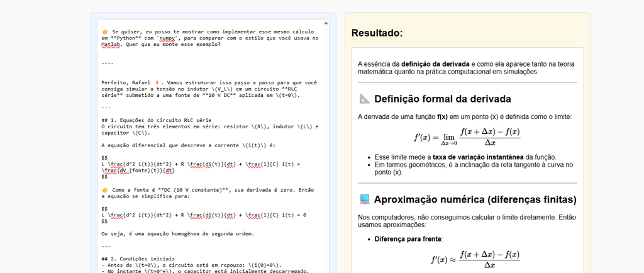Click the pointing hand emoji before 'Se quiser'

tap(105, 31)
